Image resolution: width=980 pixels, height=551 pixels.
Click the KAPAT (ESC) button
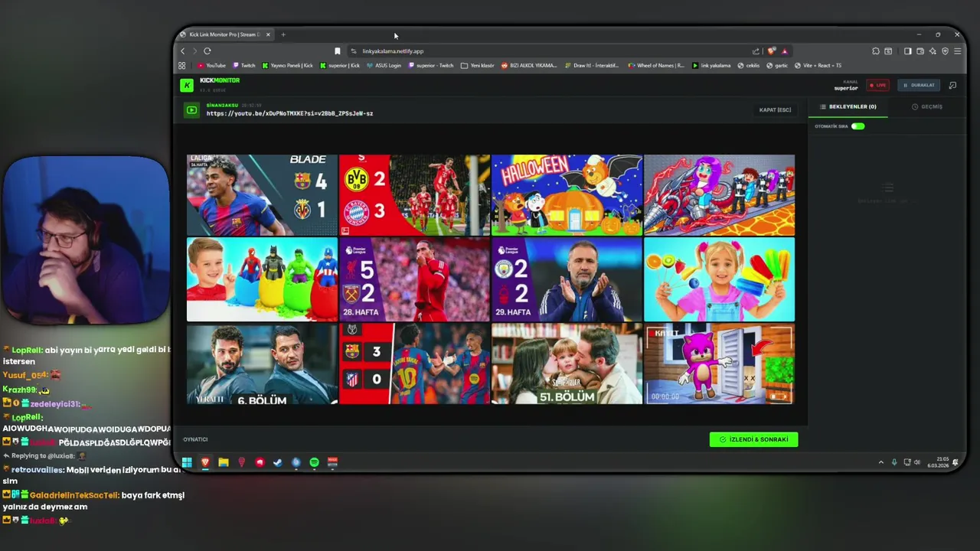click(775, 110)
